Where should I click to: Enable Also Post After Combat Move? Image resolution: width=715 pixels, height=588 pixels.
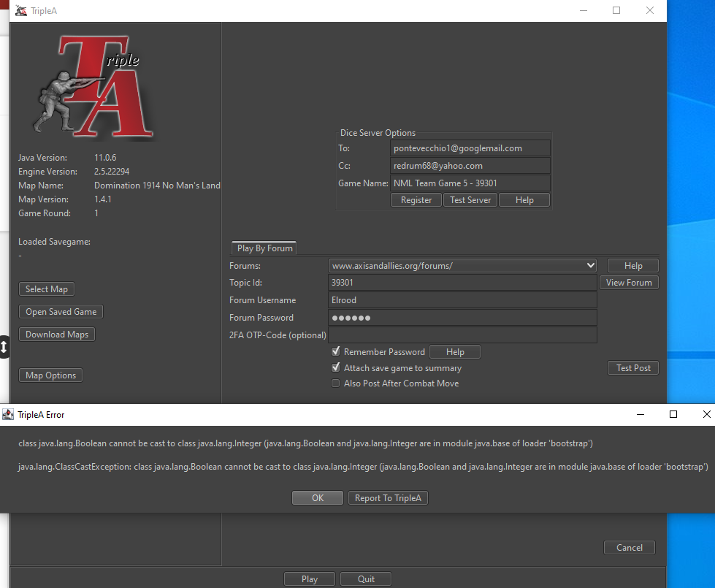(336, 383)
